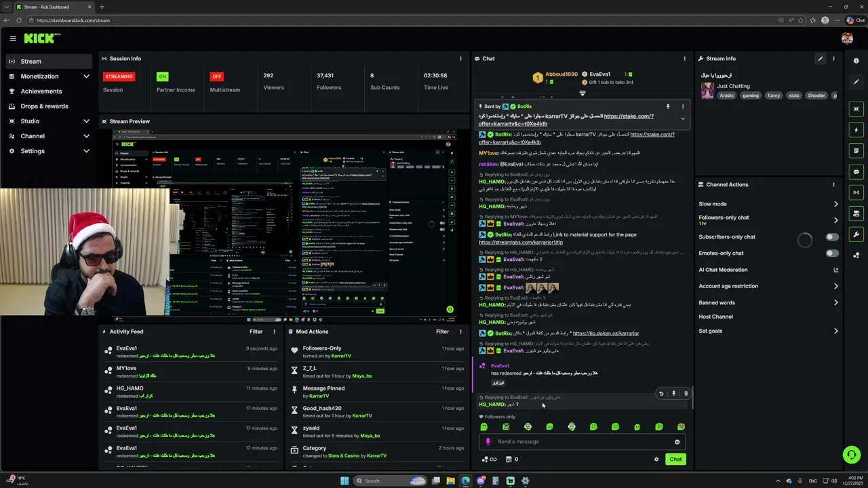Open Stream Info three-dot menu

pyautogui.click(x=833, y=59)
